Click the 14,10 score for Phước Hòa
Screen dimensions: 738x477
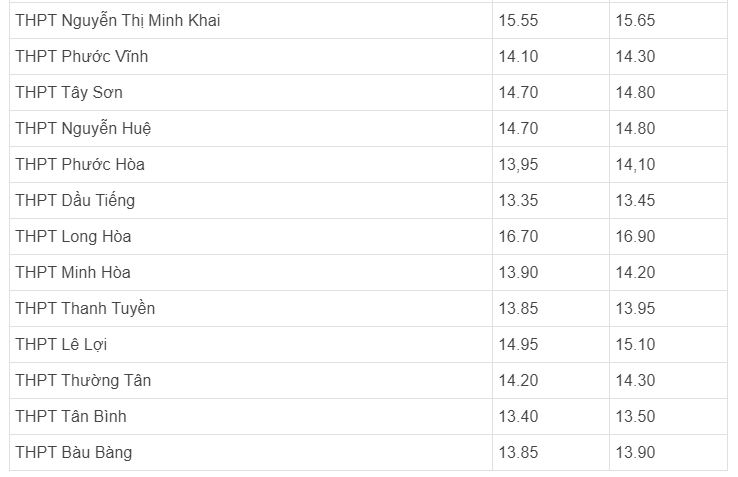pos(635,164)
